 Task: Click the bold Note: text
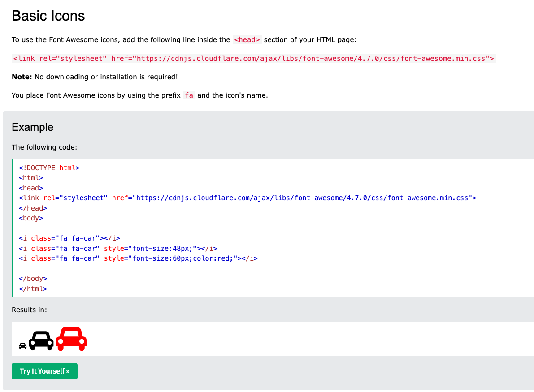click(22, 77)
